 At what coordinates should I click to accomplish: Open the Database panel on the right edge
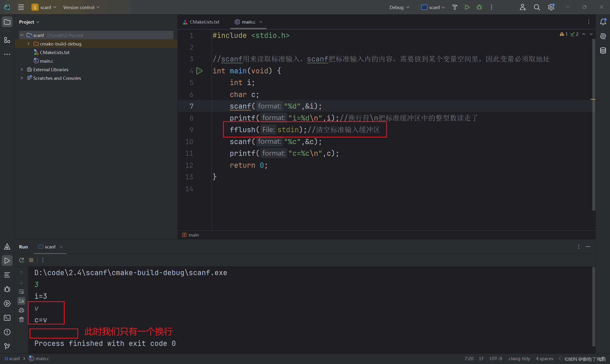coord(603,51)
